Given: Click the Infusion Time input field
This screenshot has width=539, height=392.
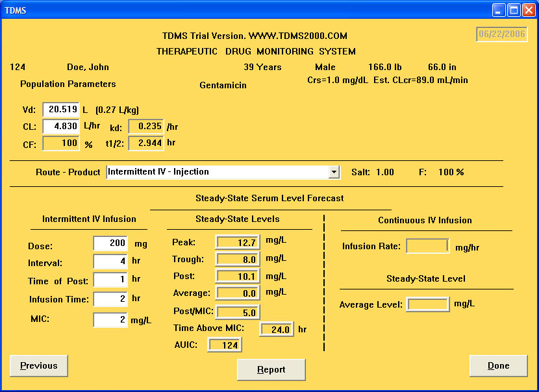Looking at the screenshot, I should point(110,299).
